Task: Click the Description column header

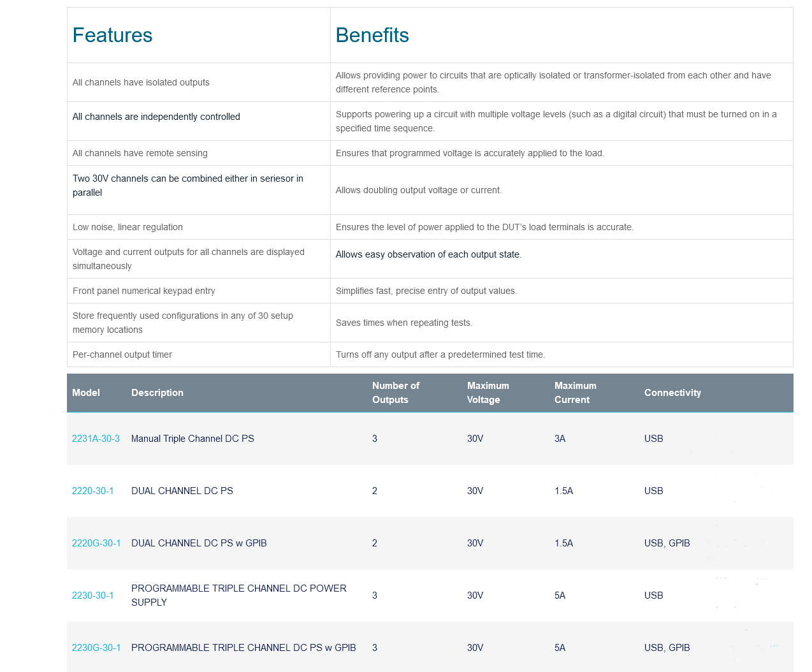Action: (x=157, y=393)
